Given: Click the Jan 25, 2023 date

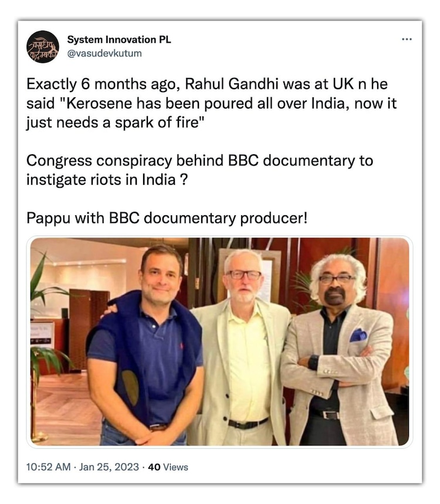Looking at the screenshot, I should tap(111, 467).
